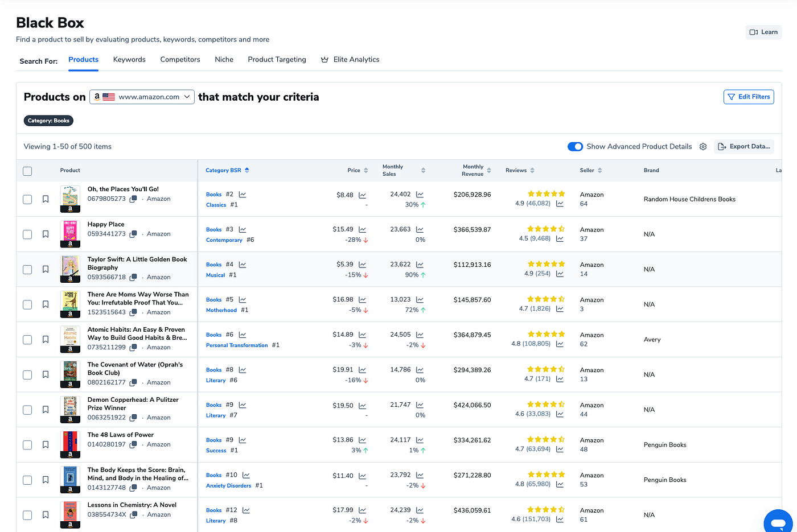Bookmark Oh, the Places You'll Go!

(46, 199)
